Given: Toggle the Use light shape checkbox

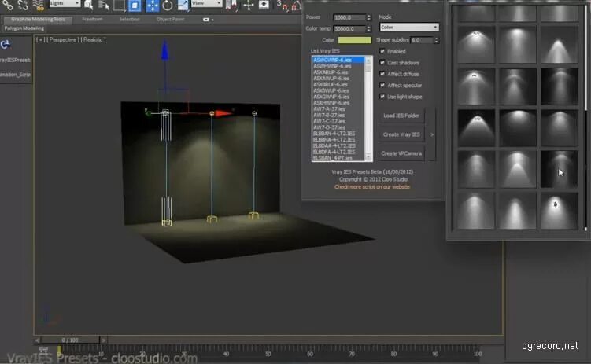Looking at the screenshot, I should 382,97.
